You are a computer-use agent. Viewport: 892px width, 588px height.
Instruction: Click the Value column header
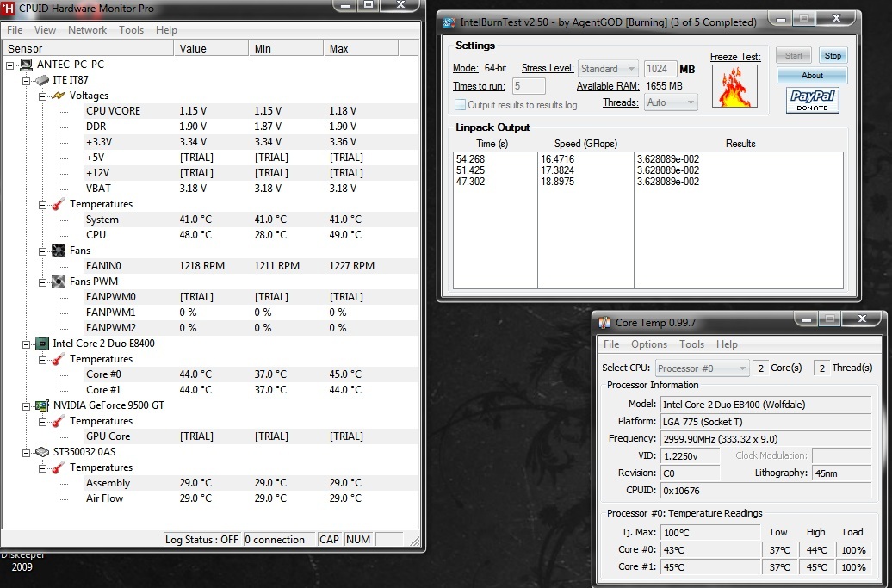pyautogui.click(x=211, y=49)
